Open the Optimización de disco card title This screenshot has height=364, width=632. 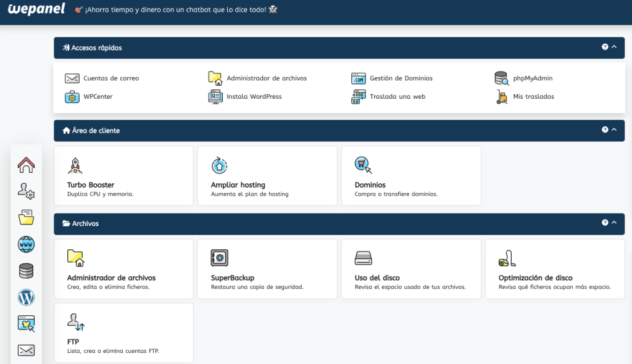point(535,278)
